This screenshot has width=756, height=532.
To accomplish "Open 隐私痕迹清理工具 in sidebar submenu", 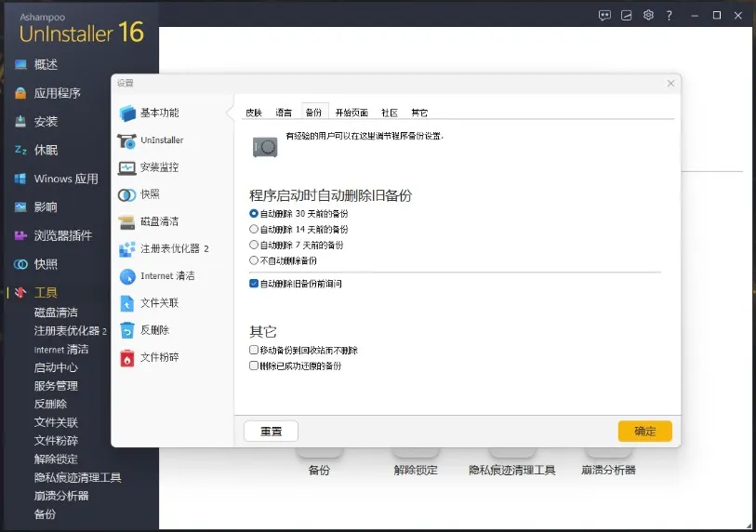I will click(77, 477).
